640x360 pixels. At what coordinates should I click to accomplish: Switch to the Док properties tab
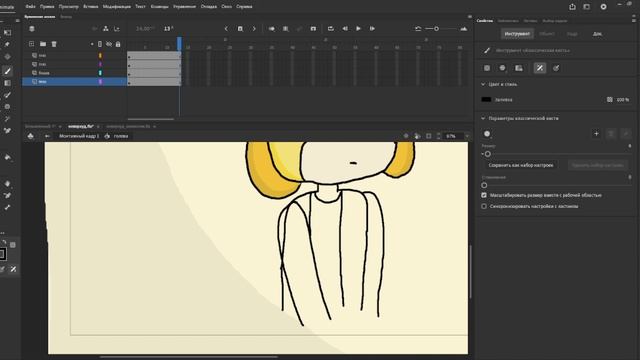597,34
